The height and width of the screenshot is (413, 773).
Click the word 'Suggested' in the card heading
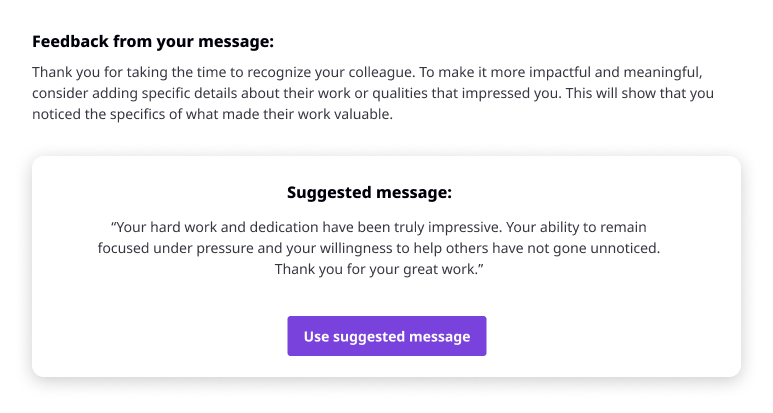(x=326, y=192)
